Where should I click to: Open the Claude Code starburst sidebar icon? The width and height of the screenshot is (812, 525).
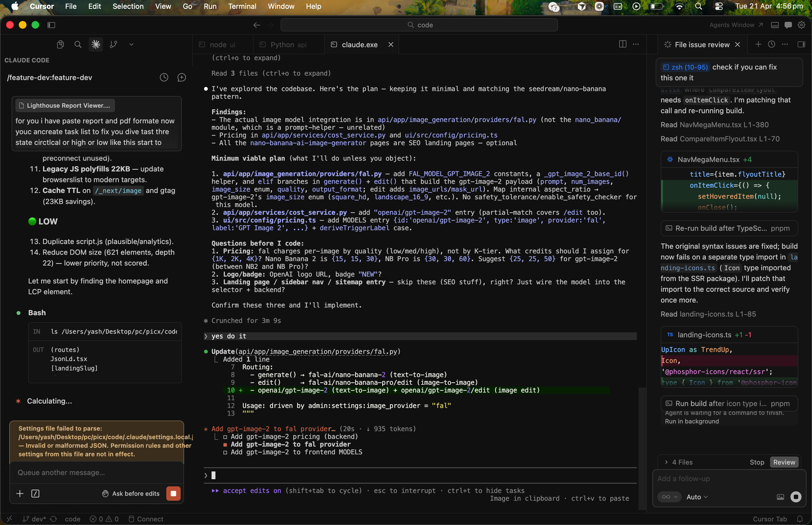point(96,44)
